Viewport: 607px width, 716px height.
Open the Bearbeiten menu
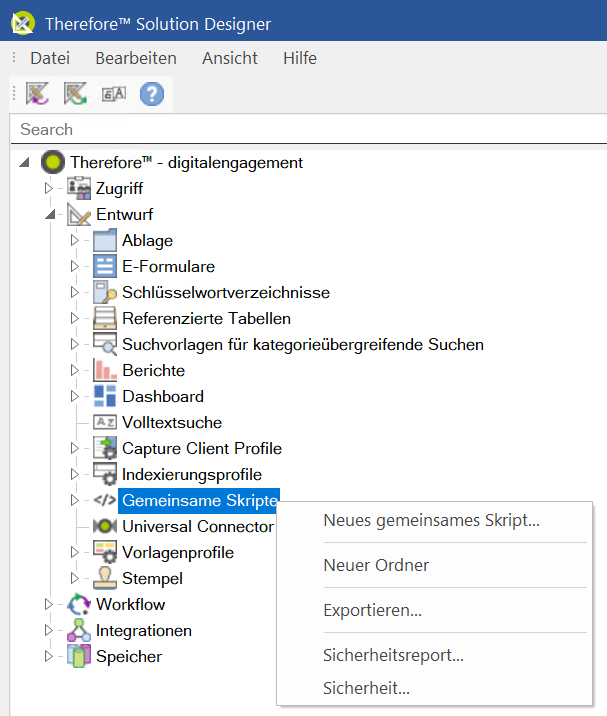(x=136, y=58)
